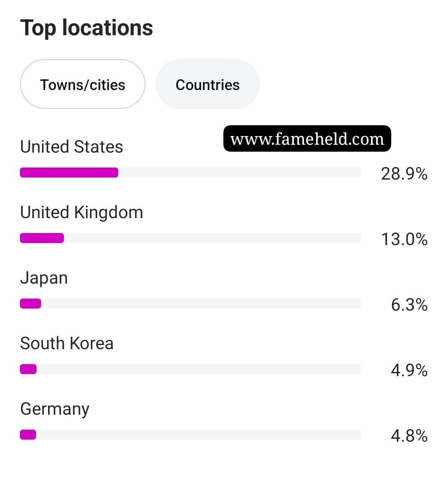This screenshot has width=448, height=491.
Task: Select the Germany label
Action: [x=55, y=409]
